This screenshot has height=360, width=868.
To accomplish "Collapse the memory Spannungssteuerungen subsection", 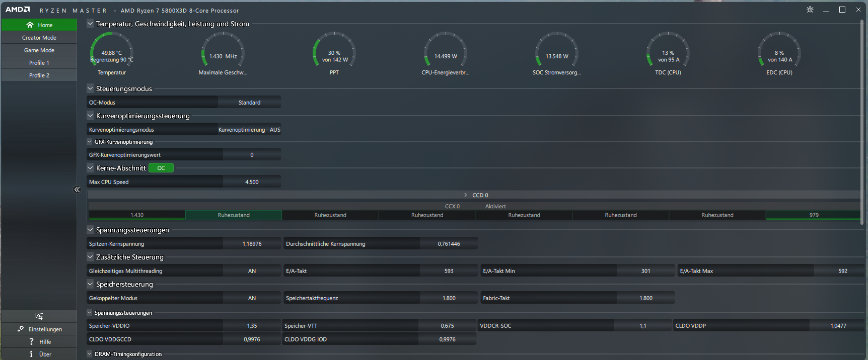I will click(x=90, y=312).
